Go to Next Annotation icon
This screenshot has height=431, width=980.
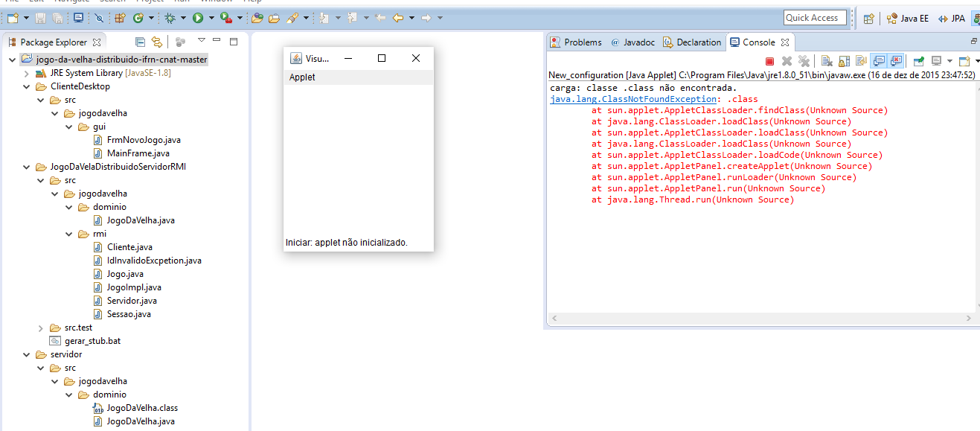[323, 18]
